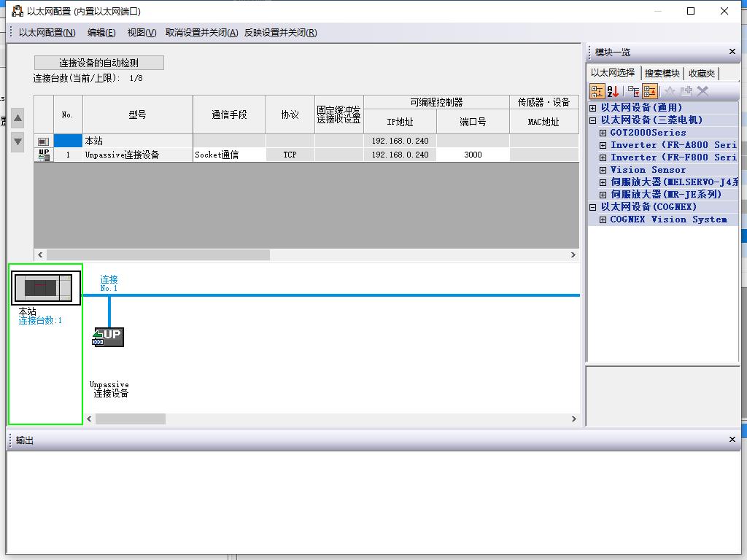747x560 pixels.
Task: Click the collapse all tree icon
Action: pyautogui.click(x=650, y=91)
